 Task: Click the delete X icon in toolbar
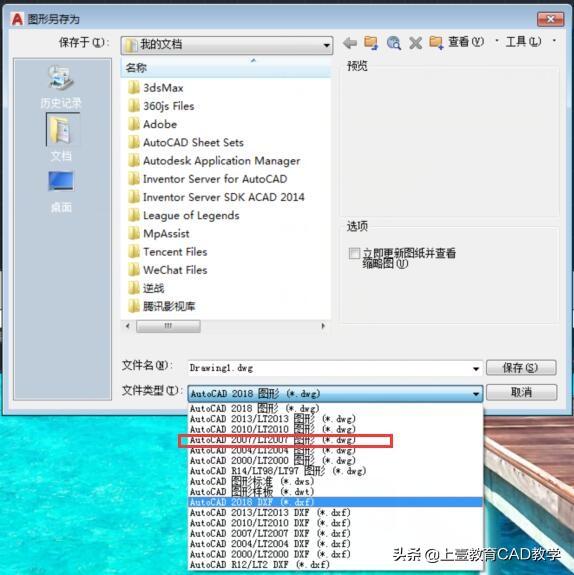(415, 43)
